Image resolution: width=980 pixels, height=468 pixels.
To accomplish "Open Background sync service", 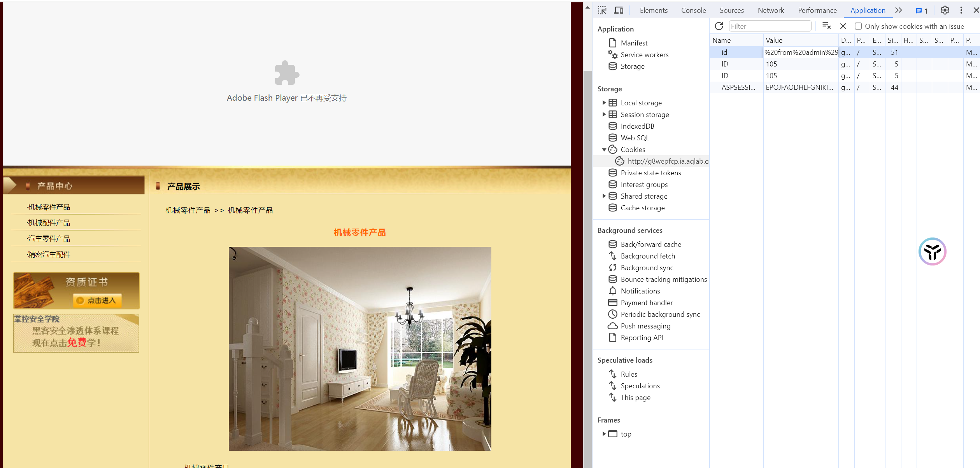I will click(647, 267).
